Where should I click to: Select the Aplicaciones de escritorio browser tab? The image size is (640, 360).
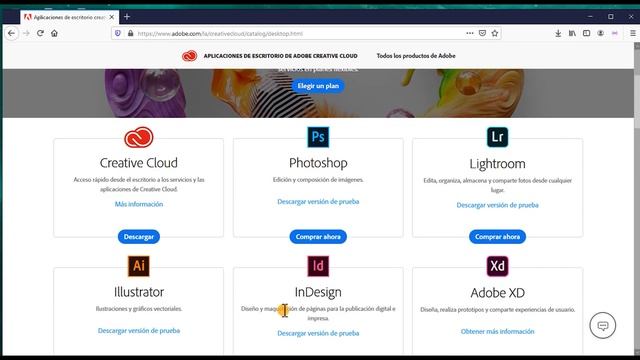coord(69,17)
